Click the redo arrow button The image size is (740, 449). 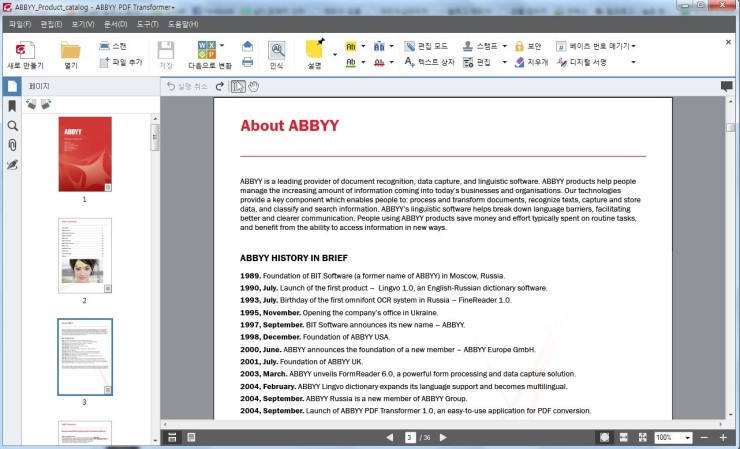pos(219,86)
